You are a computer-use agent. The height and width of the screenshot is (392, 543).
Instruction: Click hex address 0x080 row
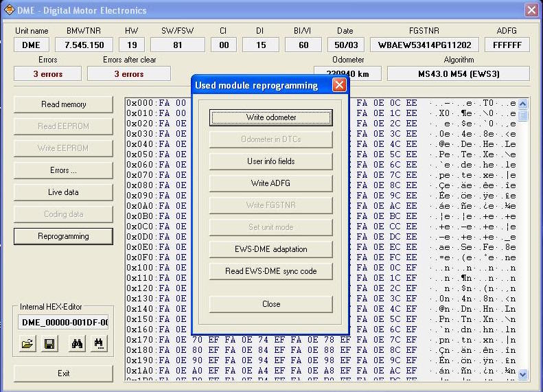pos(139,185)
